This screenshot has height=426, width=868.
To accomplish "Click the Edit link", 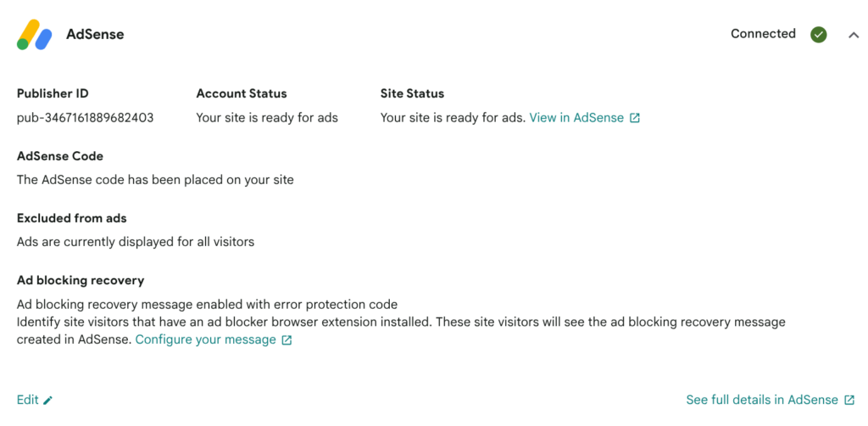I will (28, 400).
